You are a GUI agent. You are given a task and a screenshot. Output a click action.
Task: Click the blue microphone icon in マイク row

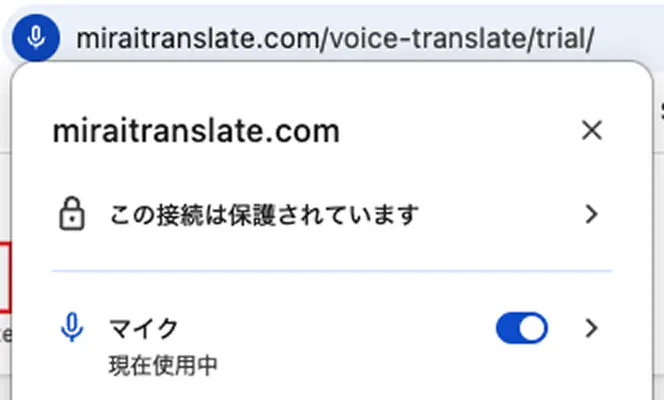pos(70,328)
